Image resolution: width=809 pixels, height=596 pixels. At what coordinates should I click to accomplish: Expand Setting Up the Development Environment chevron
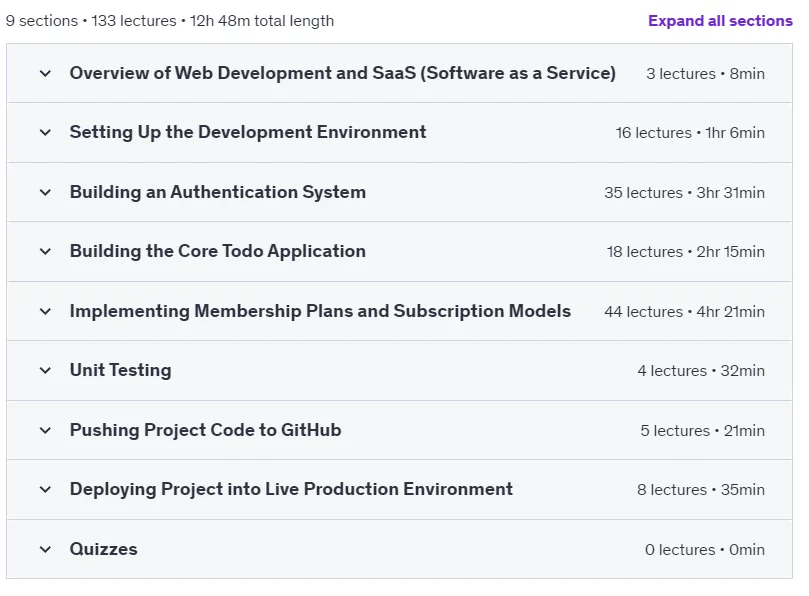45,133
